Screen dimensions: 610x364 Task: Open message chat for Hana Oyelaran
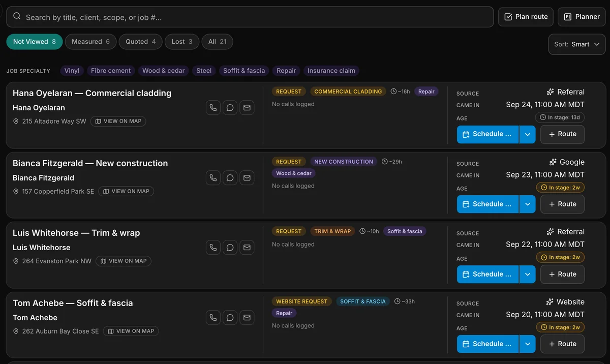(230, 108)
